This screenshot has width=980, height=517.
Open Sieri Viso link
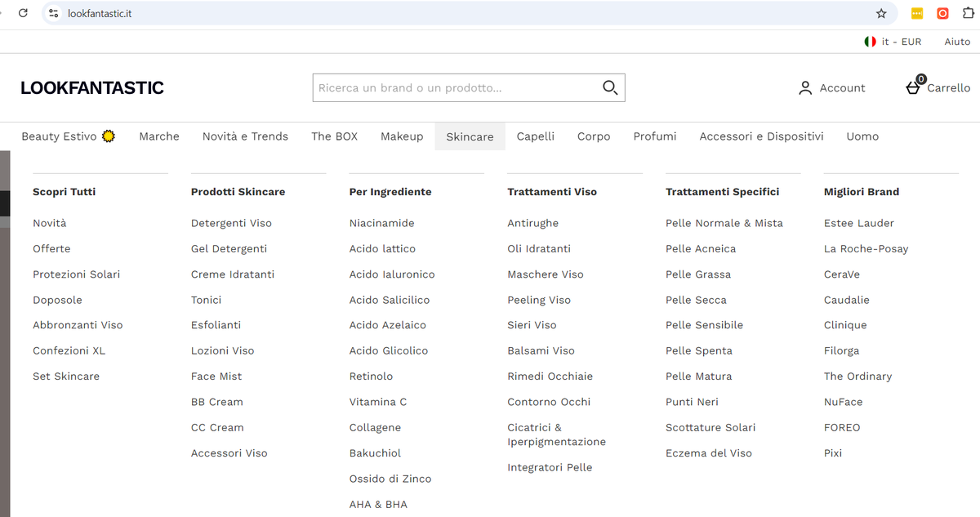tap(532, 325)
